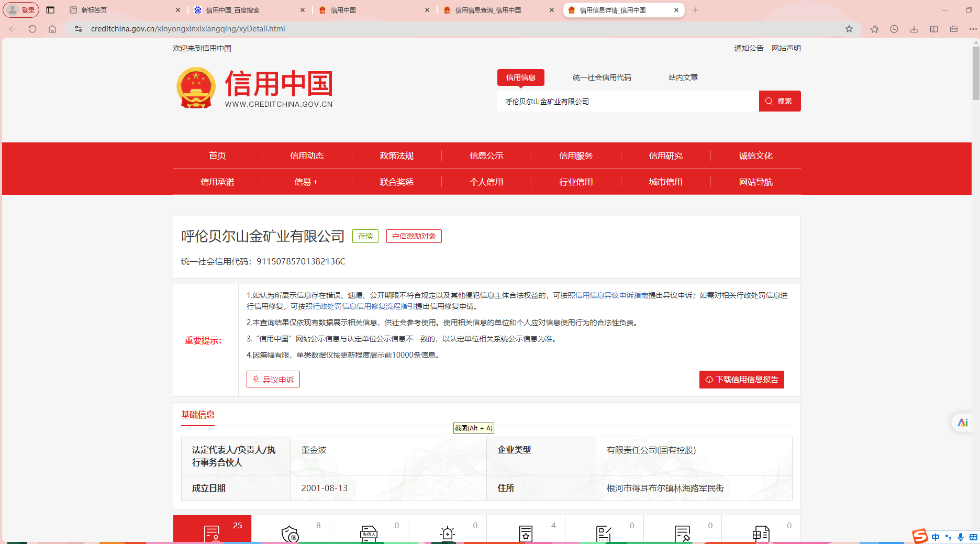Open a new browser tab

pos(695,10)
